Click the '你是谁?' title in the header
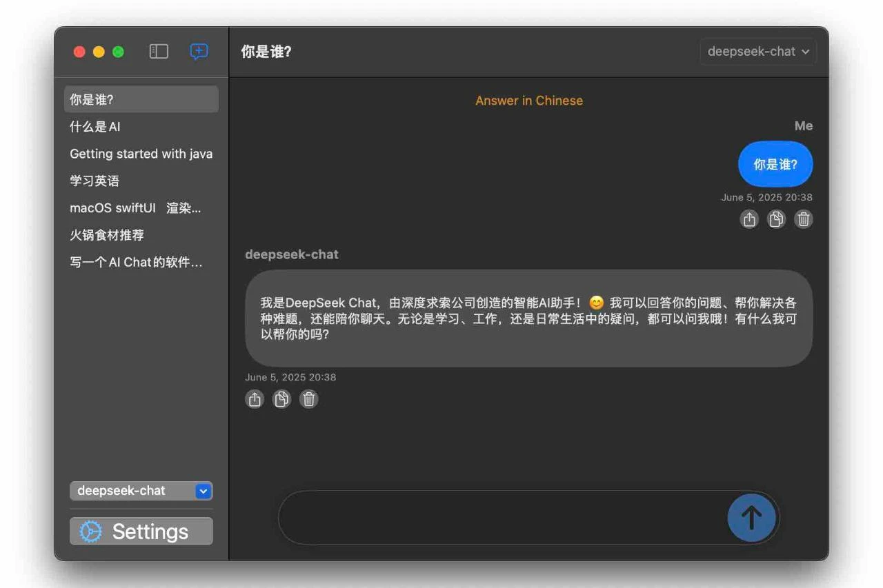 pyautogui.click(x=266, y=52)
